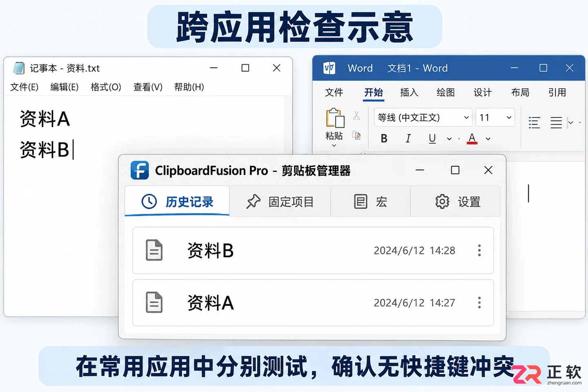Open Notepad 帮助(H) menu
588x392 pixels.
point(189,87)
